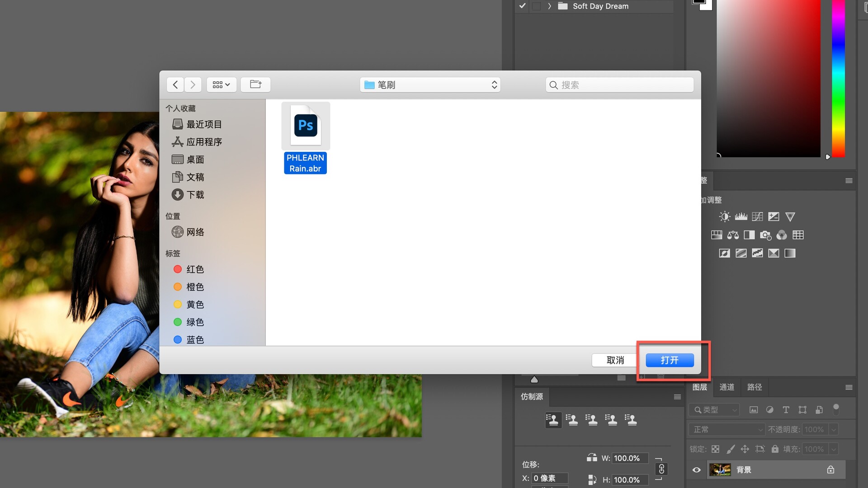Add a Curves adjustment
Viewport: 868px width, 488px height.
coord(757,217)
